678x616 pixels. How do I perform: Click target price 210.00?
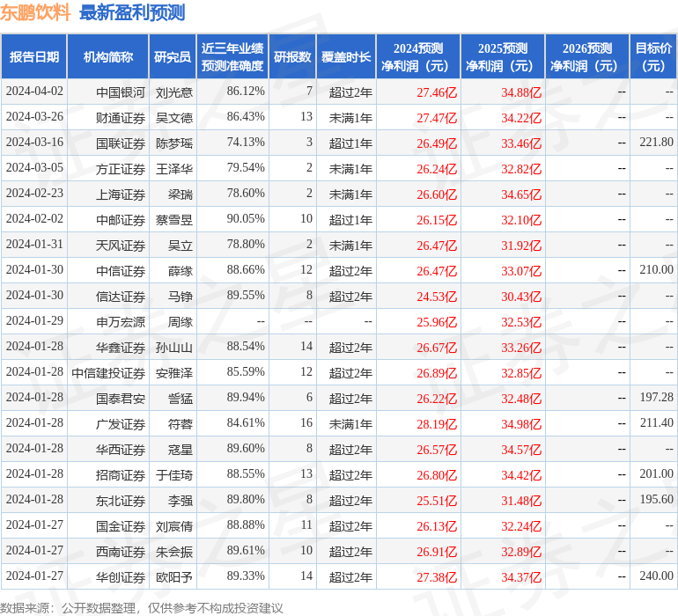click(x=656, y=270)
